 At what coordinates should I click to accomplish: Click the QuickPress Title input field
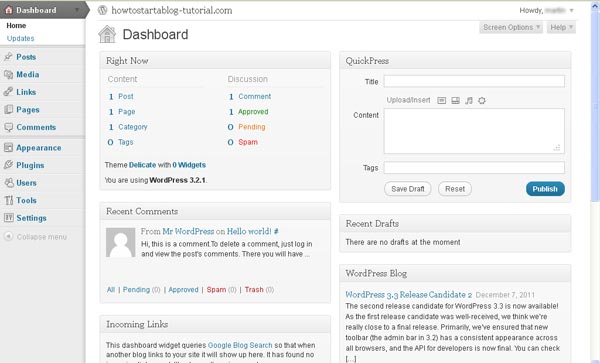[x=474, y=81]
